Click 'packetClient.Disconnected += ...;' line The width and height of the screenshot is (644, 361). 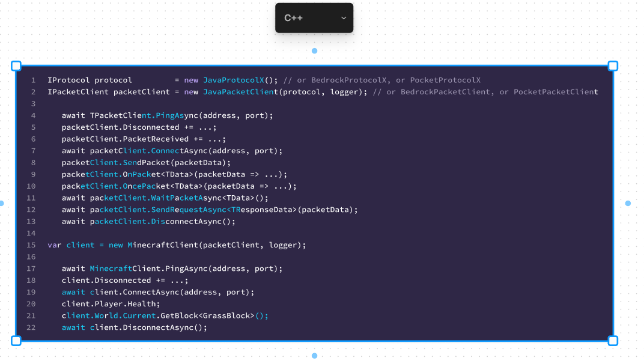click(139, 127)
